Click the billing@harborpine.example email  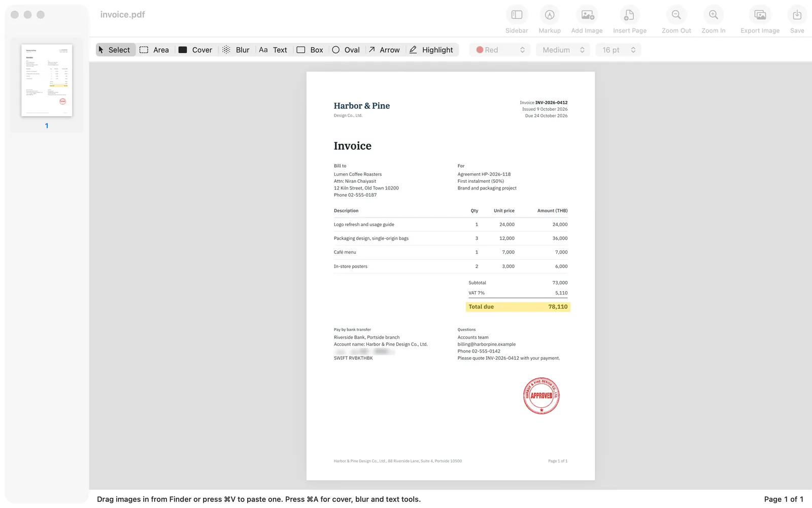click(487, 344)
